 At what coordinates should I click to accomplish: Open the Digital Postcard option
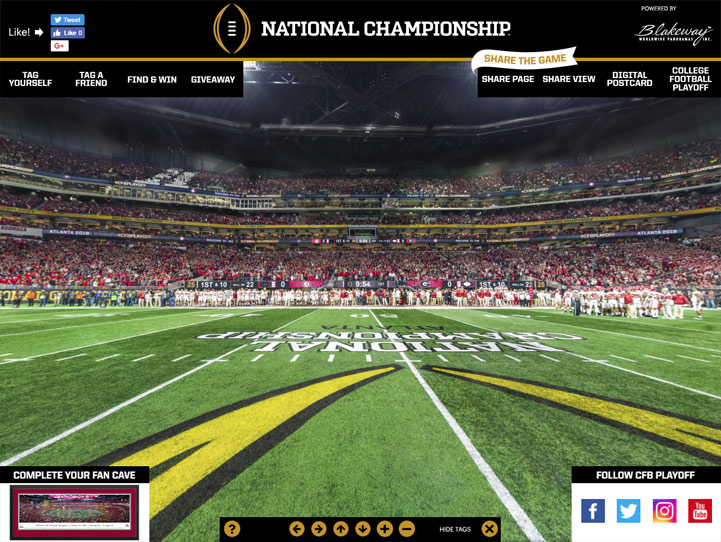[629, 79]
